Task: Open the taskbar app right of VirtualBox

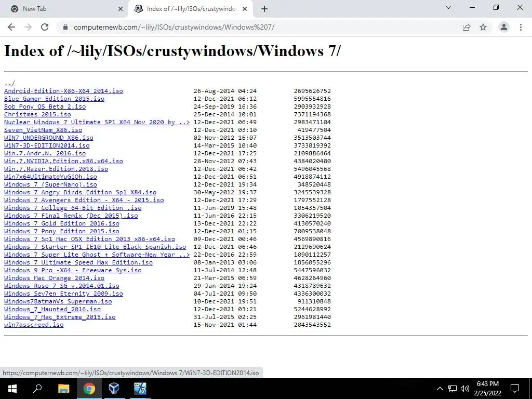Action: click(139, 389)
